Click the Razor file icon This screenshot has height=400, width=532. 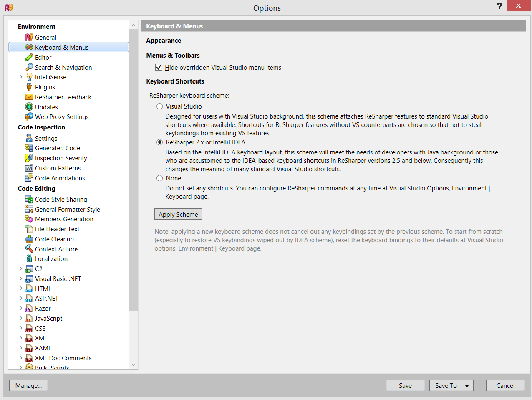(x=29, y=308)
